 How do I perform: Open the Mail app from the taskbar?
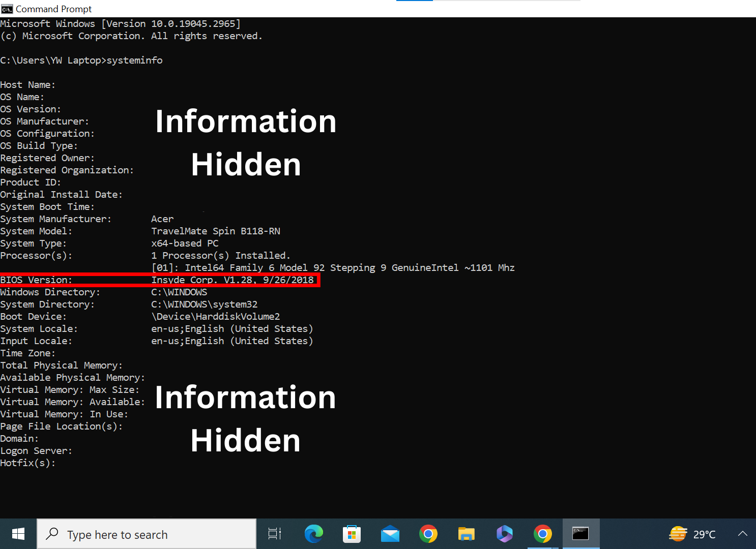pos(390,534)
